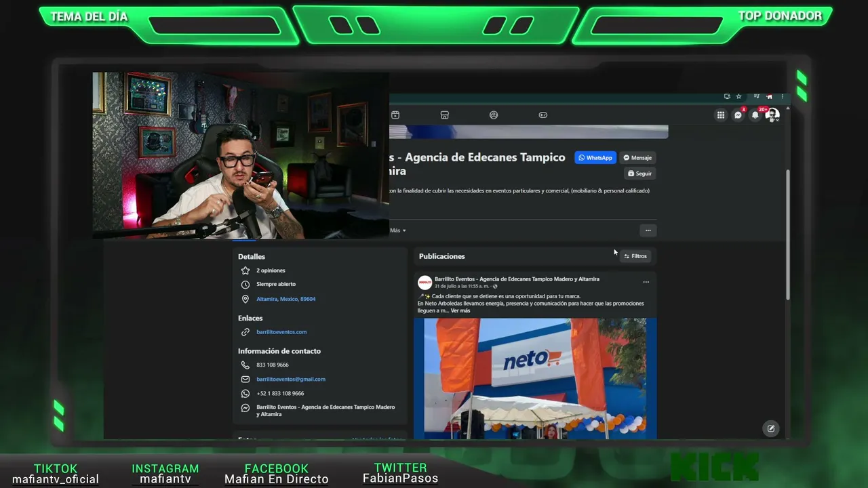Open the browser three-dot menu
This screenshot has width=868, height=488.
783,96
